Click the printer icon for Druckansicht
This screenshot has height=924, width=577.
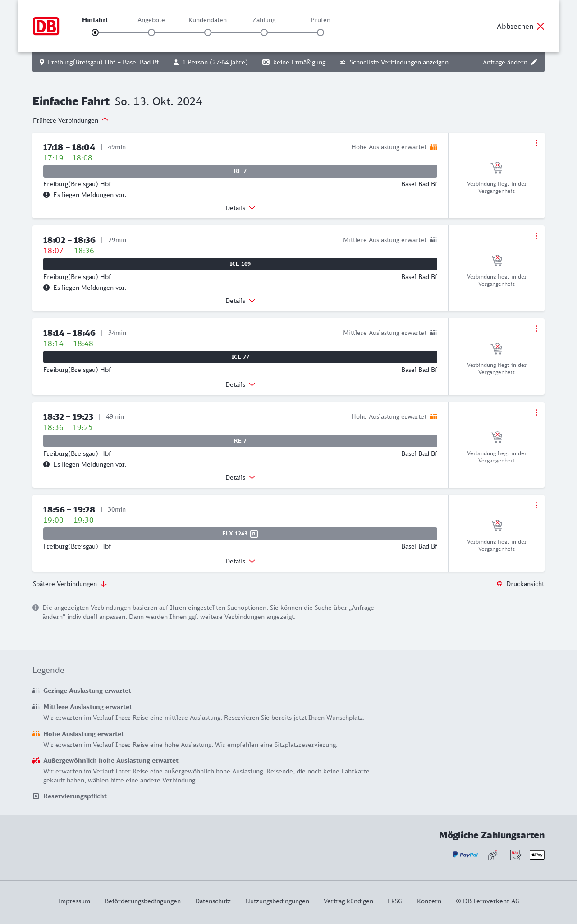click(499, 584)
